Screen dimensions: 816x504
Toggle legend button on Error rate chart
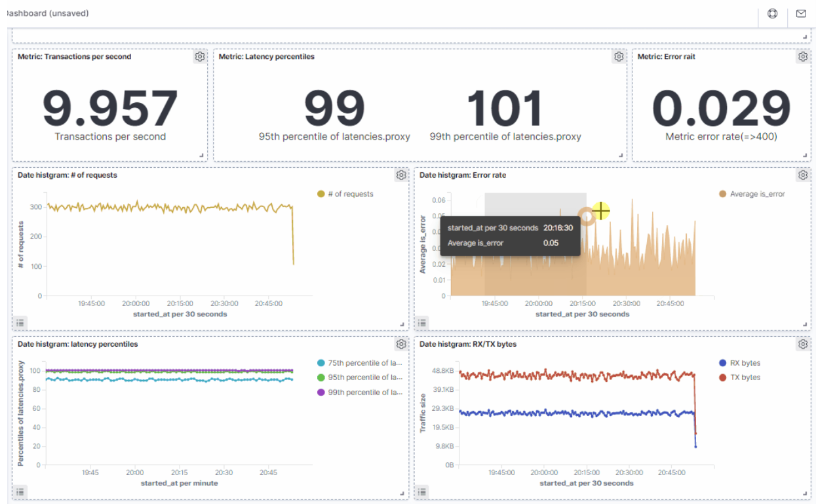[422, 322]
